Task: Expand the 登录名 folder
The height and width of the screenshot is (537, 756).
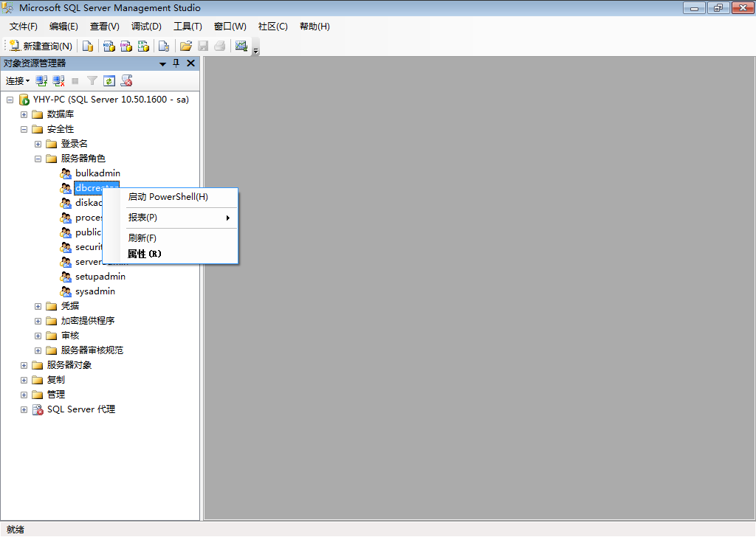Action: (x=38, y=144)
